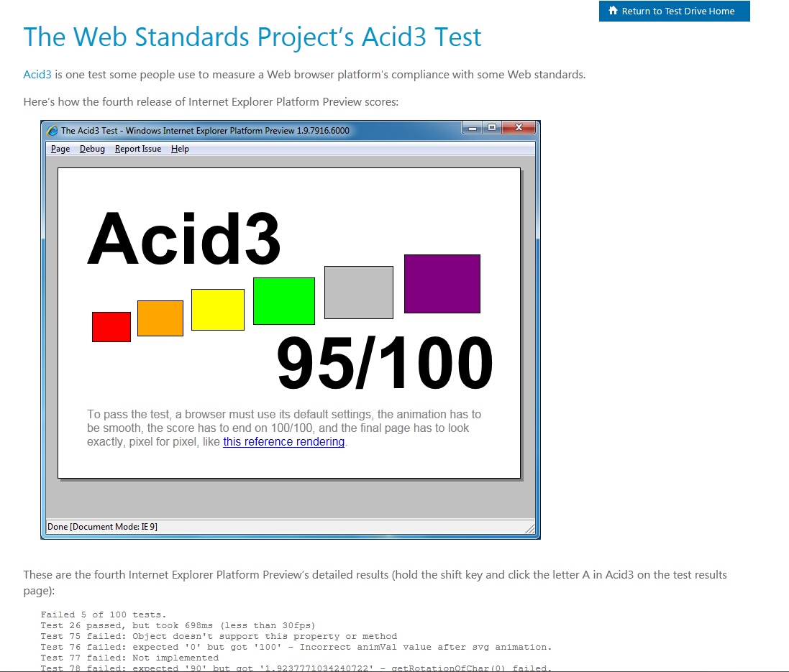Click the window title 'The Acid3 Test - Windows Internet Explorer Platform Preview'
This screenshot has width=789, height=672.
point(205,131)
